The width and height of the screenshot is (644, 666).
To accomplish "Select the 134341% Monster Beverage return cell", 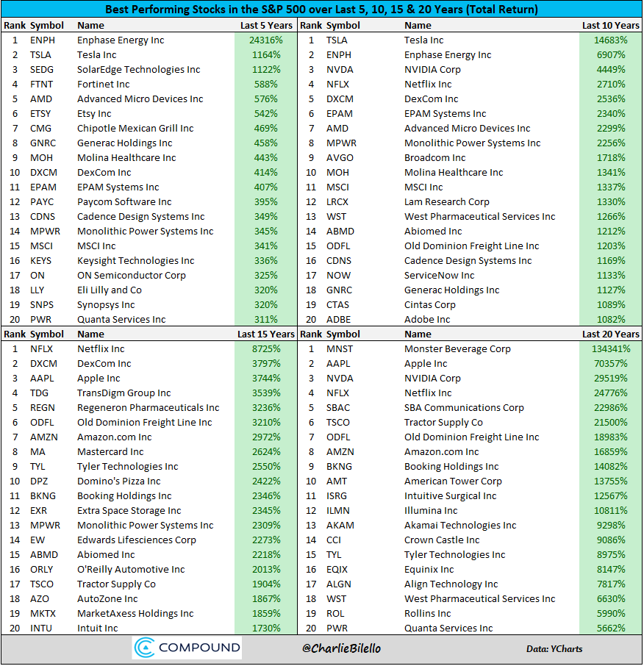I will pos(610,349).
